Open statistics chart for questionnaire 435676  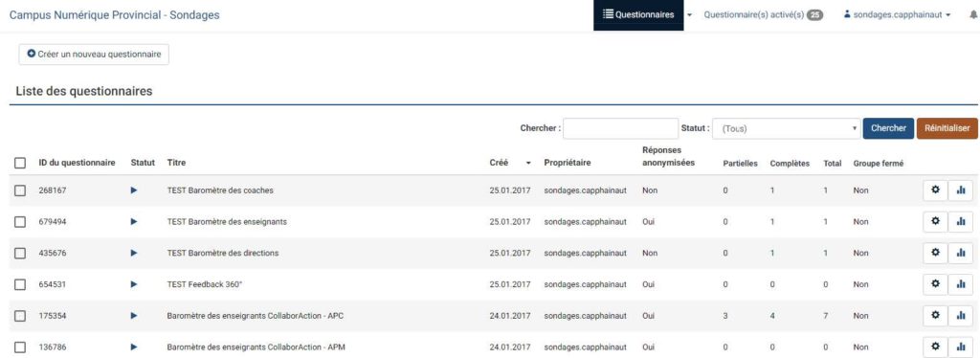tap(961, 253)
